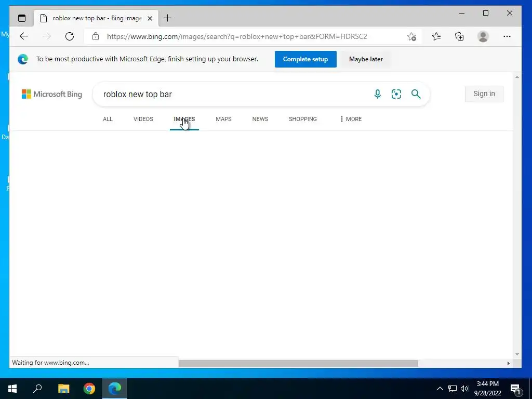Close the roblox new top bar tab
The height and width of the screenshot is (399, 532).
150,18
